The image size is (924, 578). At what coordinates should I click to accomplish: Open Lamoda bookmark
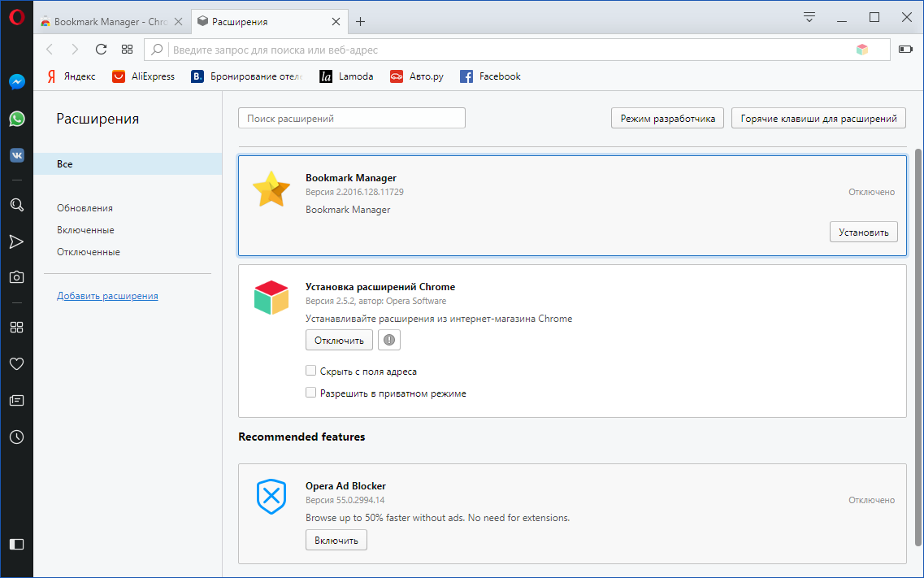(346, 76)
